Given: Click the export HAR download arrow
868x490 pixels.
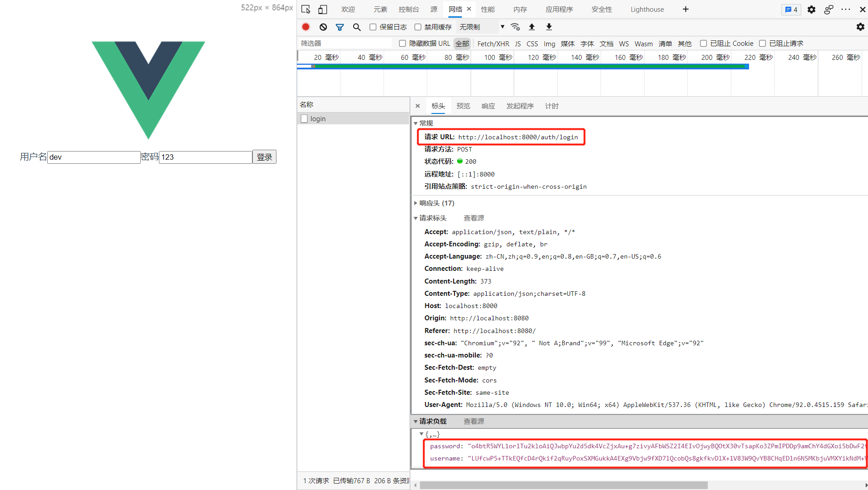Looking at the screenshot, I should [x=549, y=27].
